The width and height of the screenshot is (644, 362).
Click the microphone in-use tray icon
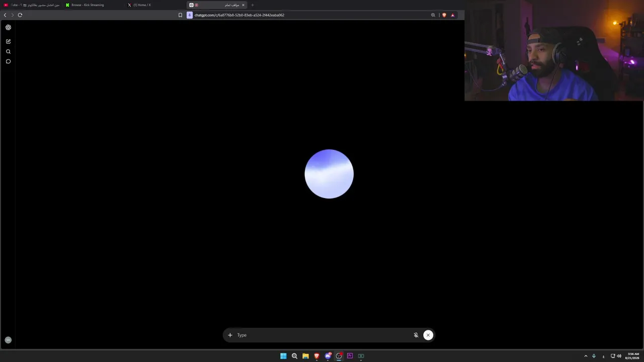coord(594,356)
